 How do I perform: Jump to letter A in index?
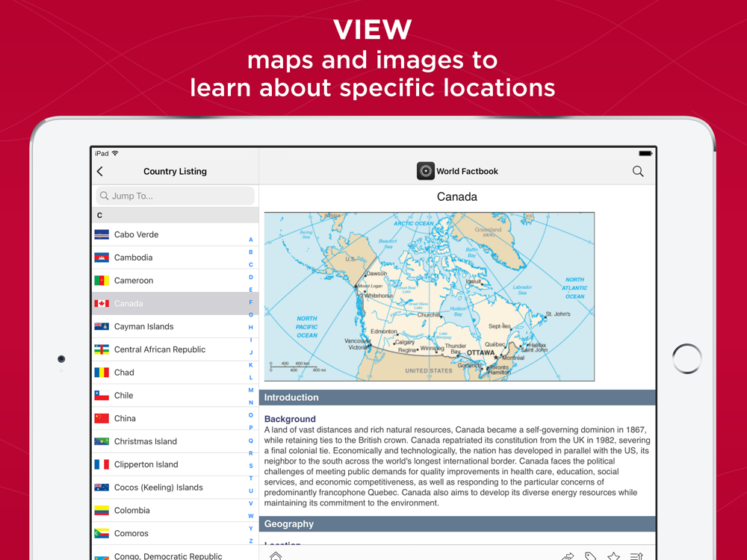[x=250, y=240]
